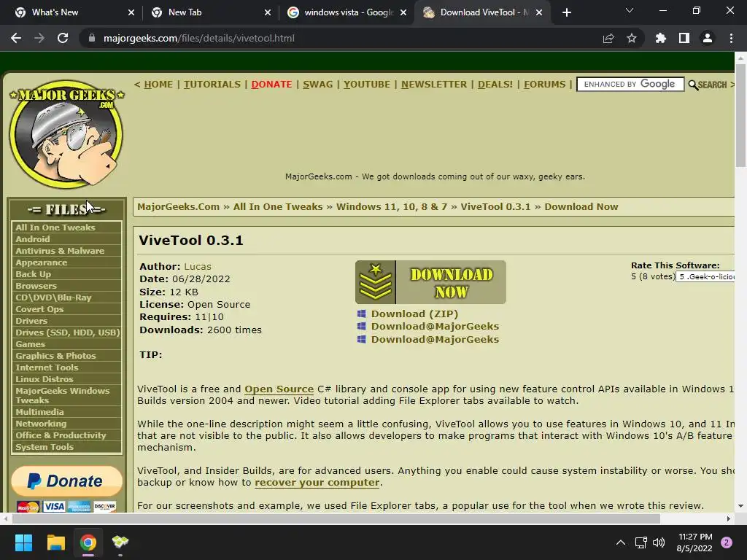Click the scroll-right arrow at page bottom
Image resolution: width=747 pixels, height=560 pixels.
[729, 518]
